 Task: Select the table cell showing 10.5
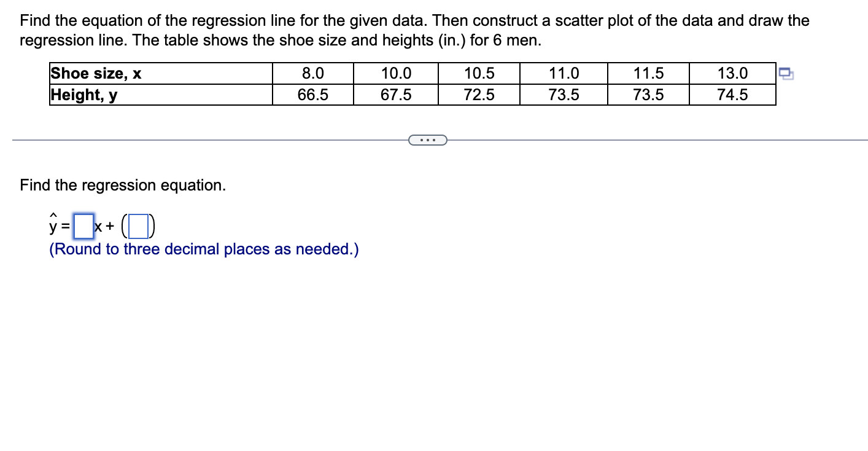pyautogui.click(x=479, y=73)
